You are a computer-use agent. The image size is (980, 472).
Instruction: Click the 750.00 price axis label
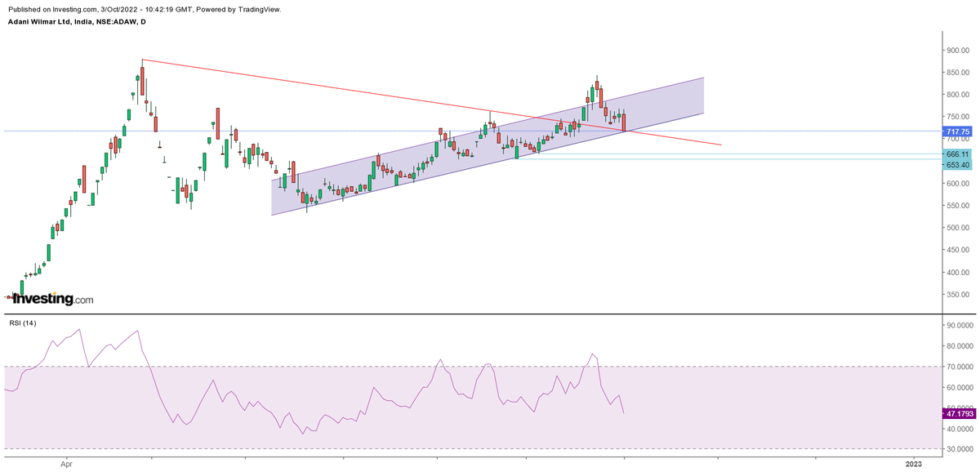[x=957, y=117]
